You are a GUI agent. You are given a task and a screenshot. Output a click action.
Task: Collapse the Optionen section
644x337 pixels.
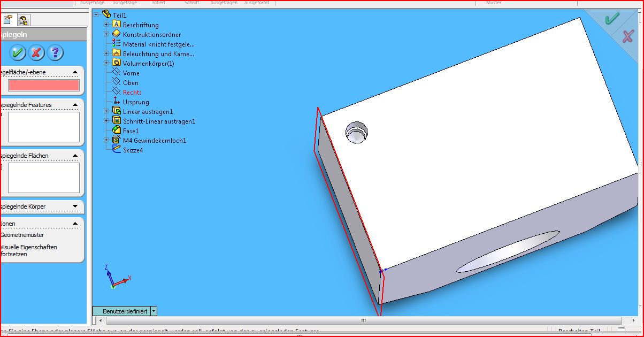[x=75, y=224]
